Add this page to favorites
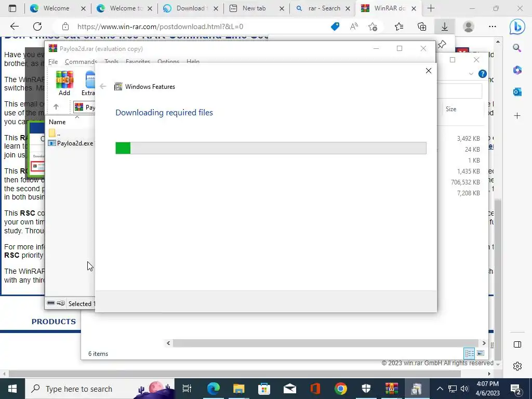 (373, 26)
